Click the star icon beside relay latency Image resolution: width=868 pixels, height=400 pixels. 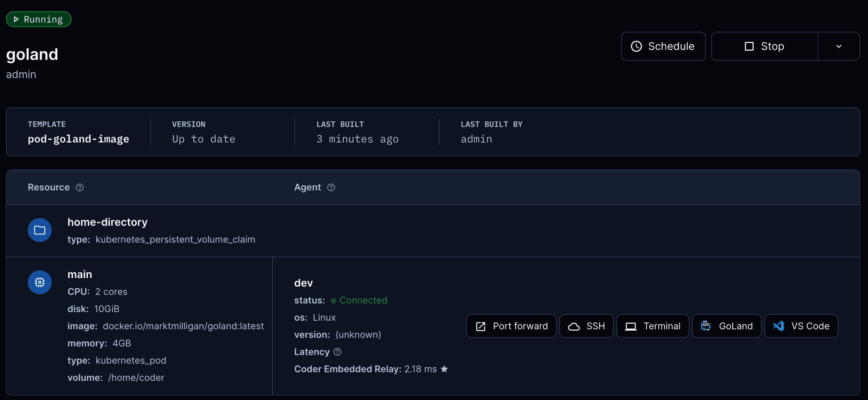(x=444, y=369)
